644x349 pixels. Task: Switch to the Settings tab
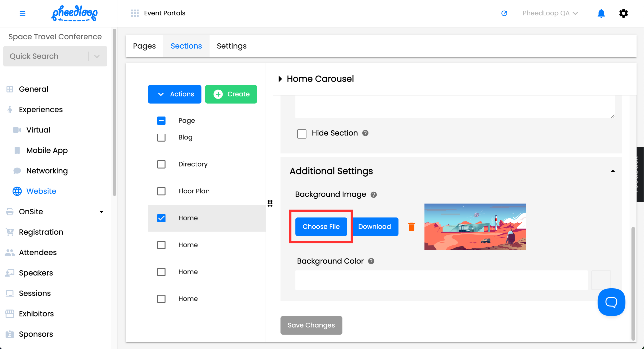click(x=231, y=46)
